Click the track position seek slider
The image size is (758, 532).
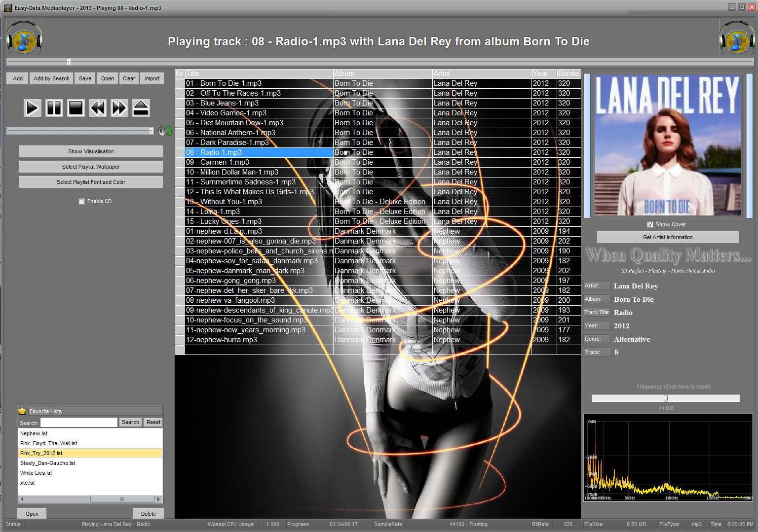379,62
